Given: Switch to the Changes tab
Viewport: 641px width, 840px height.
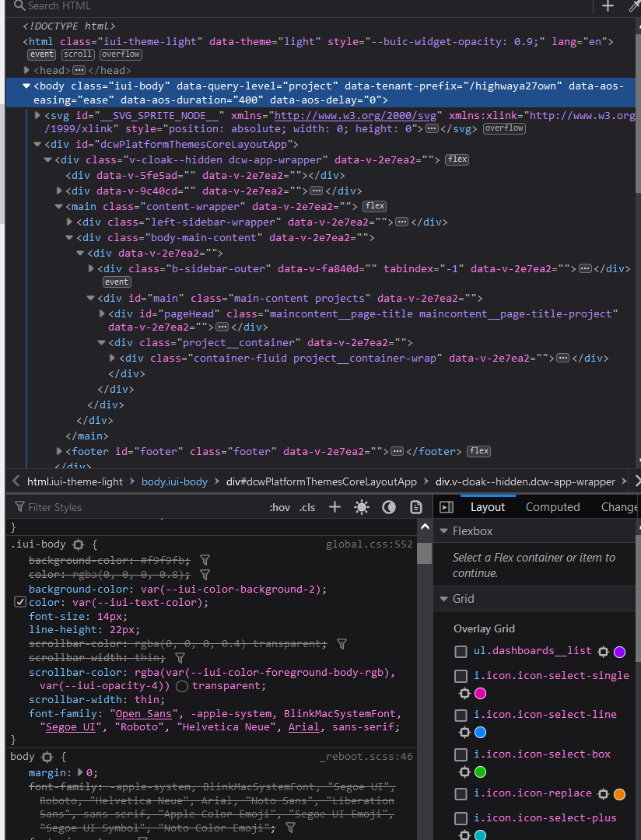Looking at the screenshot, I should [x=618, y=506].
